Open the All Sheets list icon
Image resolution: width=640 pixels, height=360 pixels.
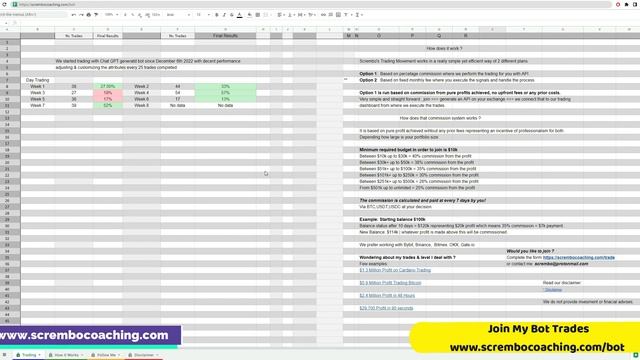pyautogui.click(x=4, y=355)
